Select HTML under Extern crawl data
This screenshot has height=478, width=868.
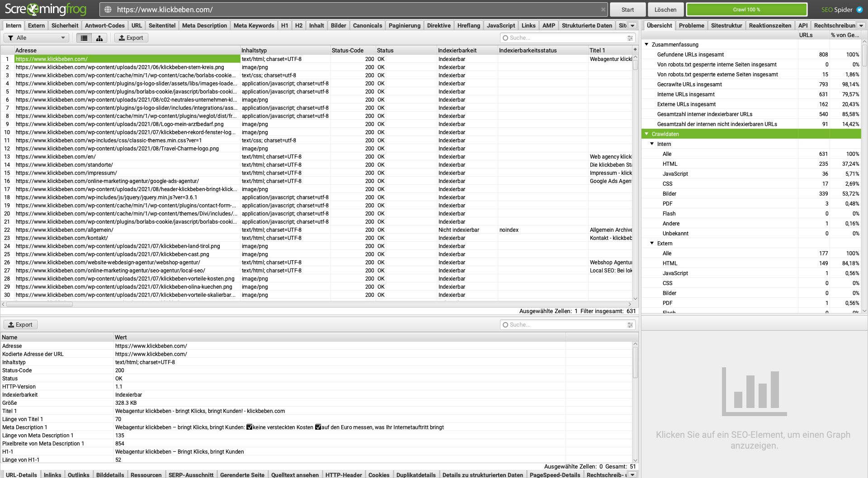[751, 263]
